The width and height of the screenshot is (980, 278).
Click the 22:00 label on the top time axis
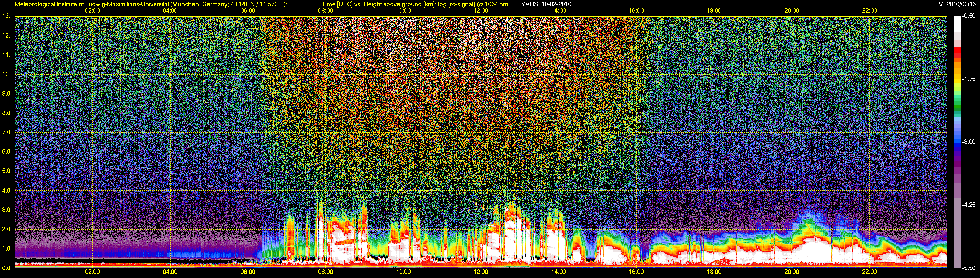pos(869,11)
